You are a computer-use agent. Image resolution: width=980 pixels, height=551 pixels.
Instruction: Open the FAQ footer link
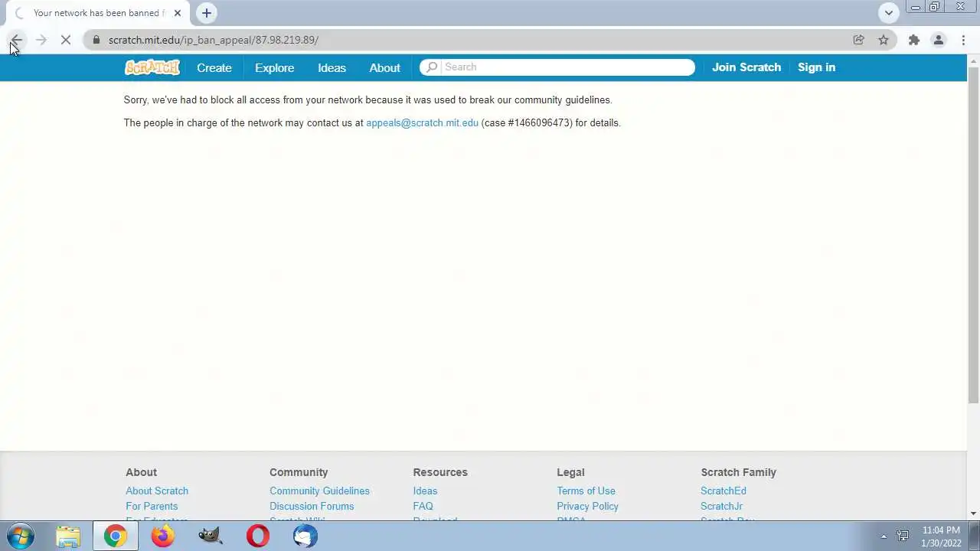423,506
